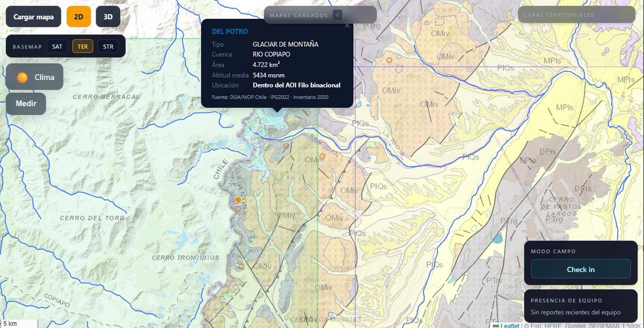Click the sun icon on Clima
Screen dimensions: 644x328
click(x=22, y=77)
